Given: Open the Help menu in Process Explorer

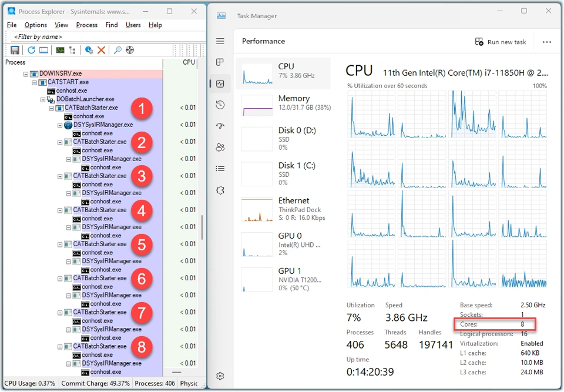Looking at the screenshot, I should 155,25.
